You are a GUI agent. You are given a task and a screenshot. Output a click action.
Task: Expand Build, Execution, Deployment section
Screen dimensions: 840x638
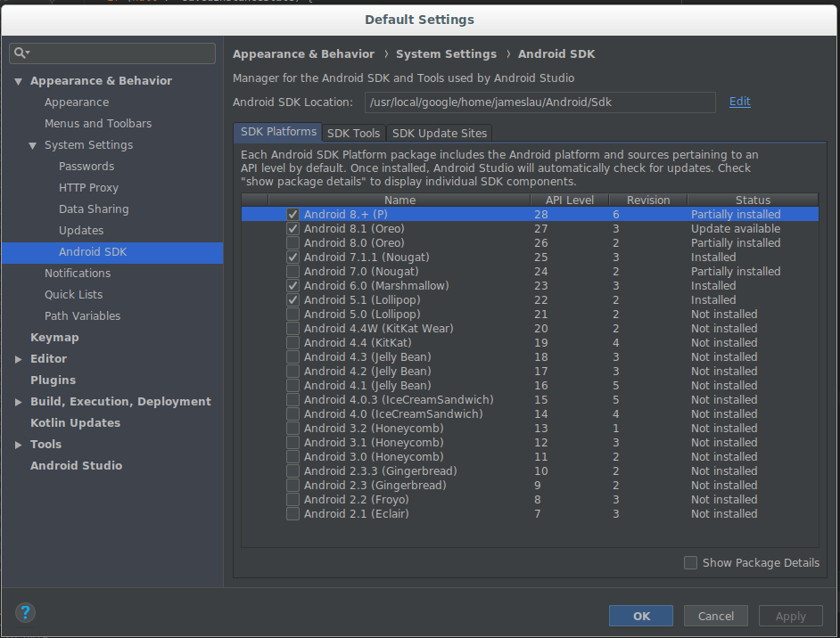(x=19, y=402)
